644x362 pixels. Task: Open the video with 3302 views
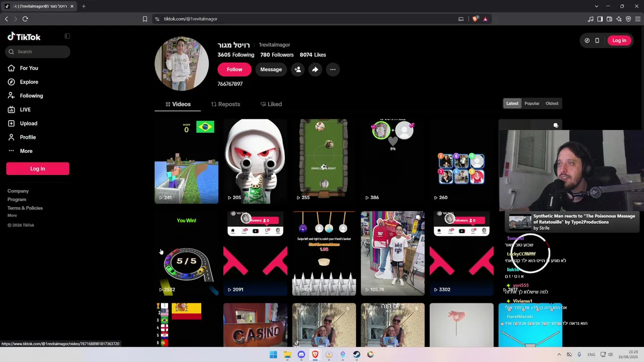click(462, 253)
